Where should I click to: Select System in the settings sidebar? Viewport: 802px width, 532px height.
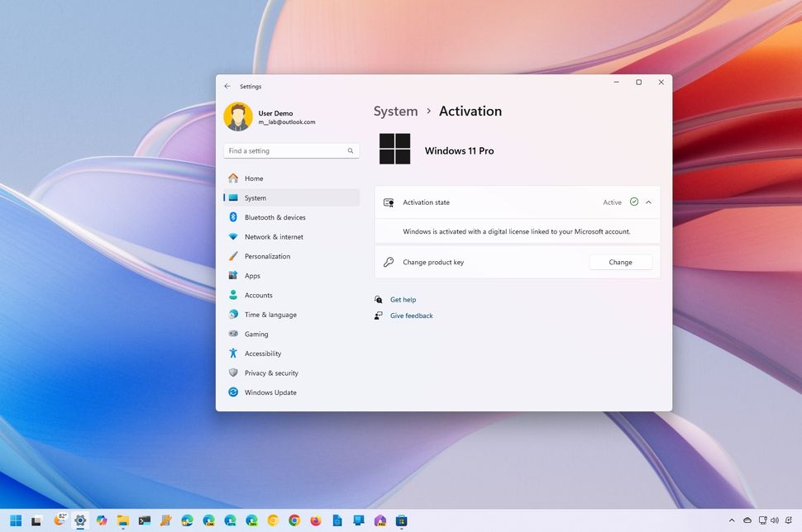point(255,197)
